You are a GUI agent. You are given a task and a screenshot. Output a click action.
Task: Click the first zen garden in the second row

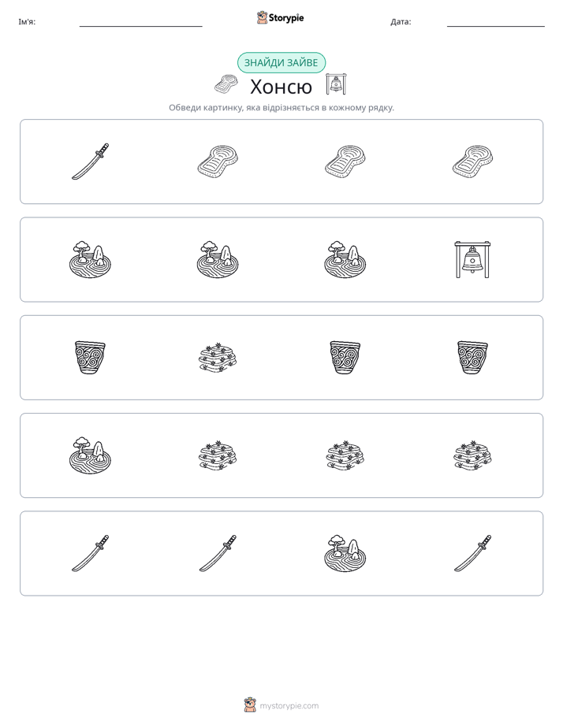tap(90, 259)
